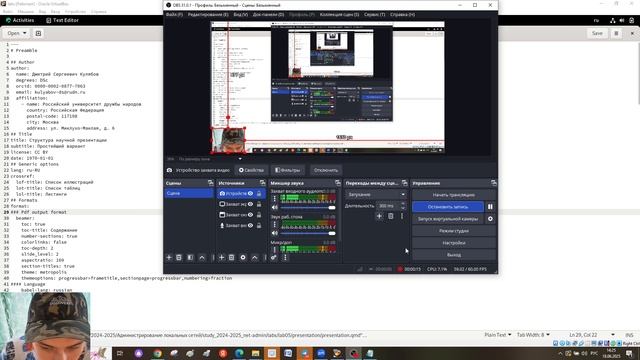Move scene up with the arrow icon
The image size is (640, 360).
tap(202, 258)
